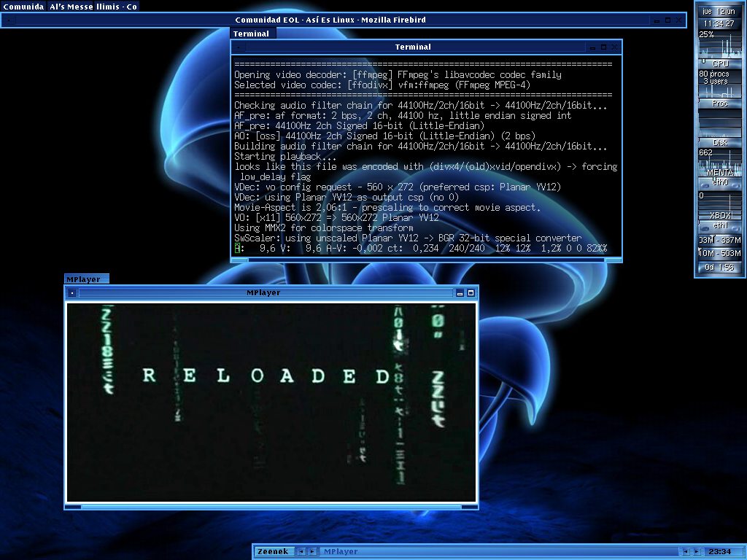The width and height of the screenshot is (747, 560).
Task: Click next window arrow near the toolbar clock
Action: coord(697,551)
